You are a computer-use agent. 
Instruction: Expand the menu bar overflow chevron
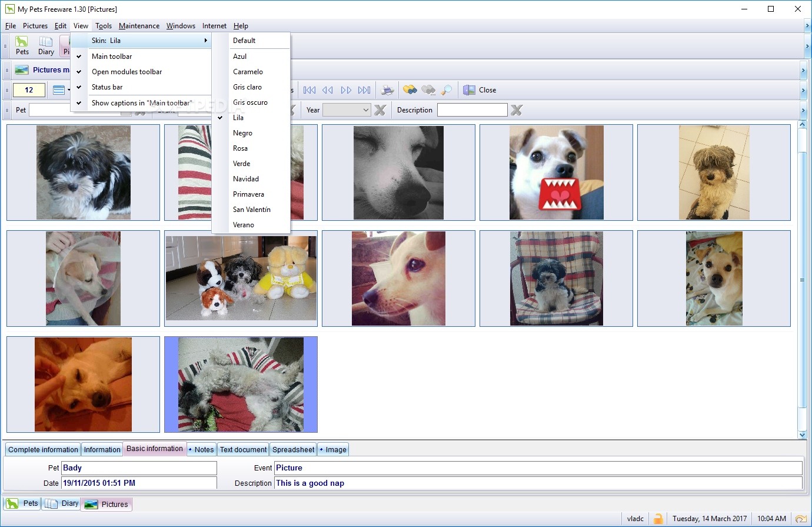click(x=807, y=26)
